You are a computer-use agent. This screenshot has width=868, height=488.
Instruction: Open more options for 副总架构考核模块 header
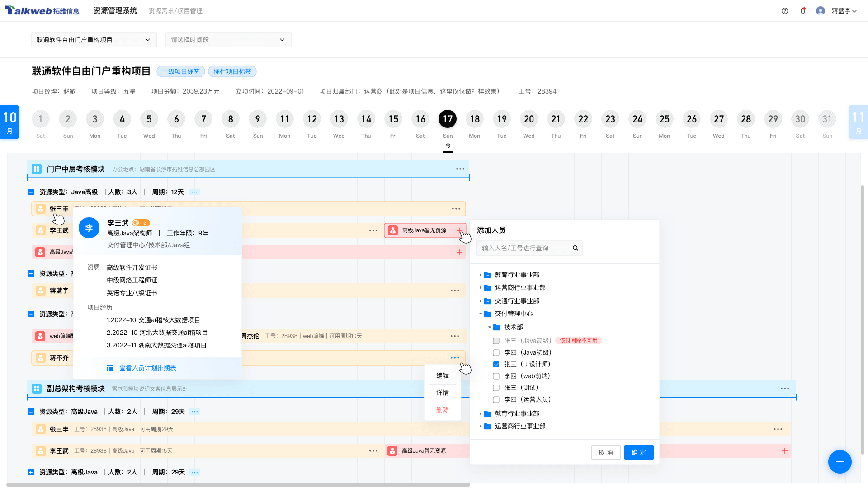(x=784, y=389)
